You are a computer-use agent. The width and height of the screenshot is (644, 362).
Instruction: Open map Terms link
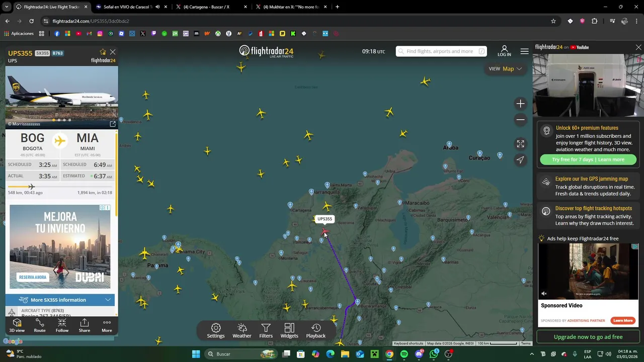tap(526, 343)
